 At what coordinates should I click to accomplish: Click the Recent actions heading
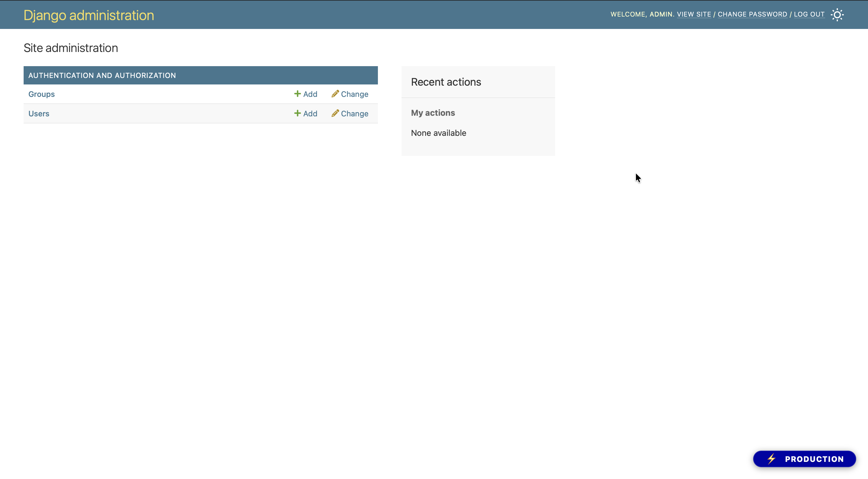(446, 82)
